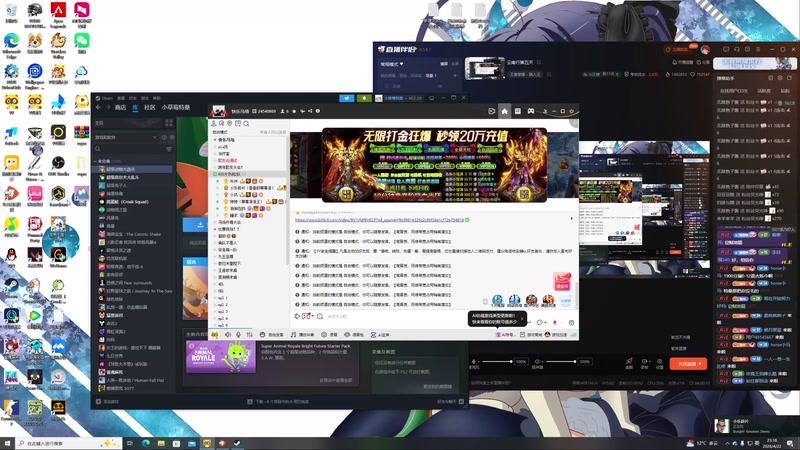Viewport: 800px width, 450px height.
Task: Open the Steam menu in Steam's menu bar
Action: pos(105,98)
